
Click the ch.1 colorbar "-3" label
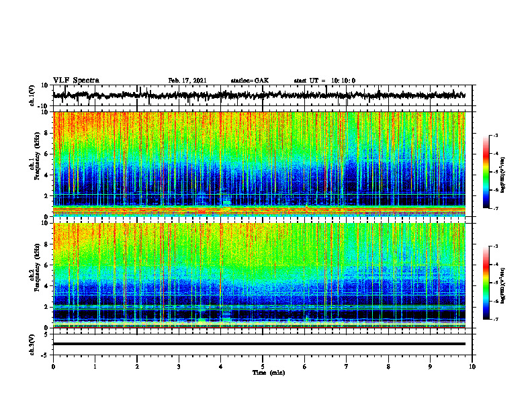(495, 135)
